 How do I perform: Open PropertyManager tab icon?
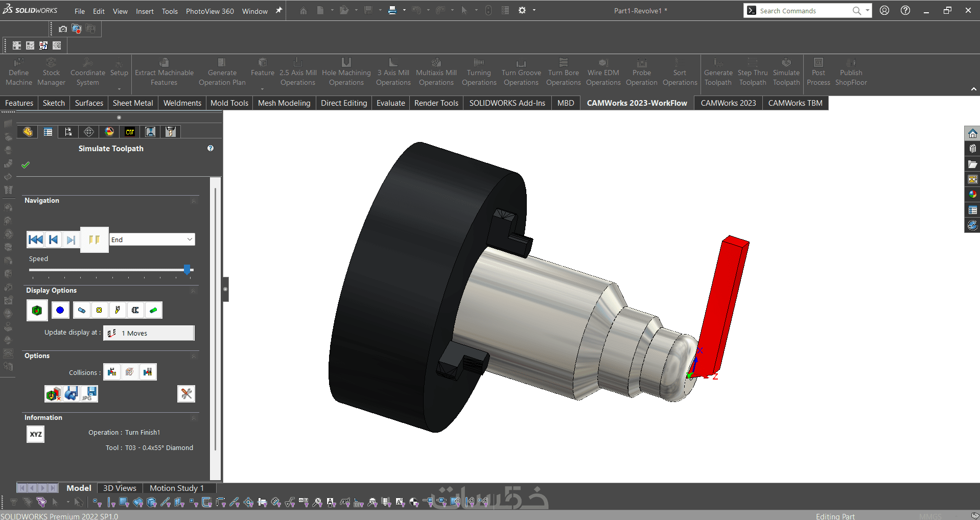(48, 132)
